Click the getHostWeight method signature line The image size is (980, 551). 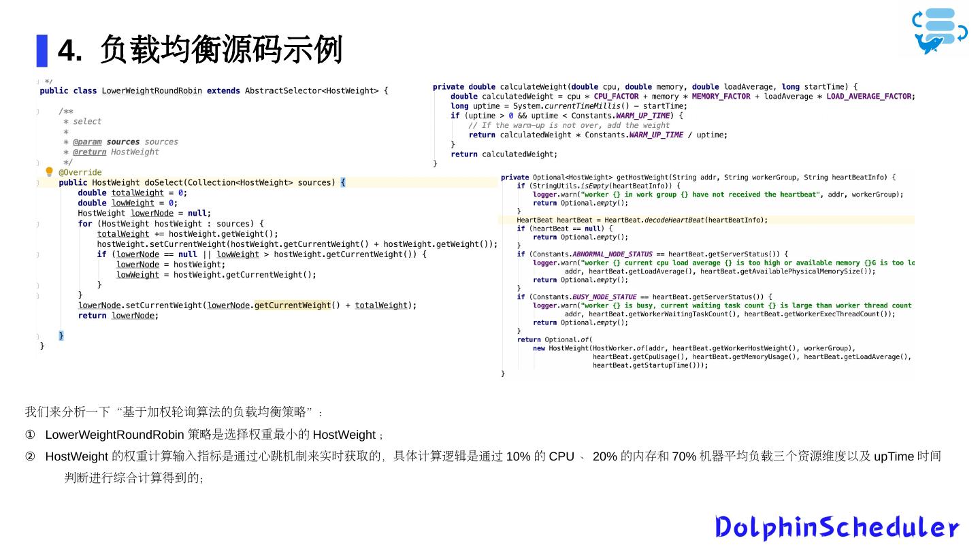pos(698,177)
